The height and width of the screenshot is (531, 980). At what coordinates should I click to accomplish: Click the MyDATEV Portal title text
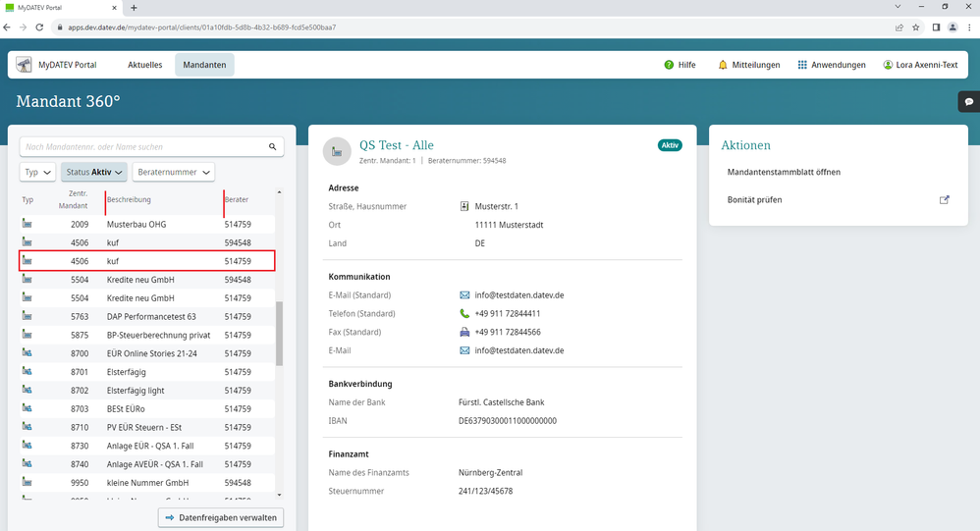(x=68, y=65)
